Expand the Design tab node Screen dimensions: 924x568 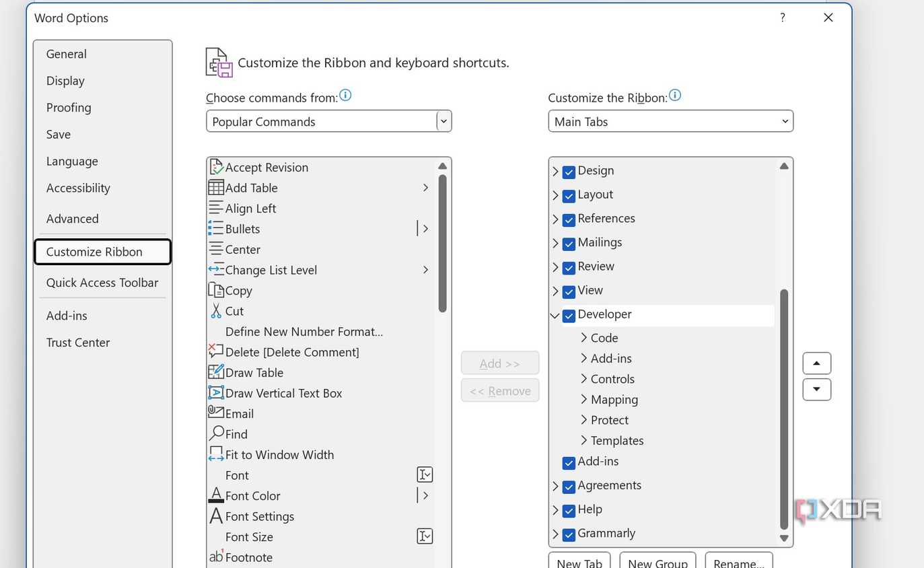[x=556, y=172]
